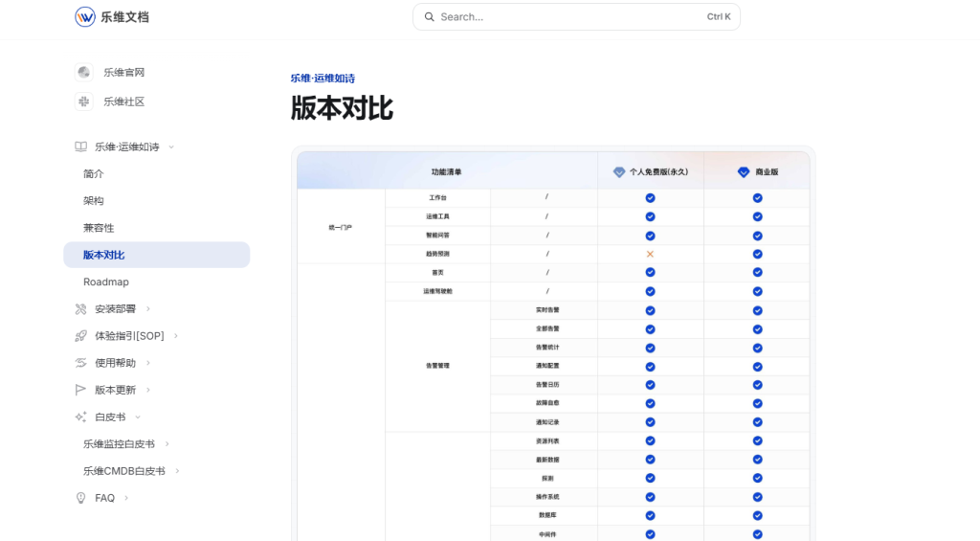
Task: Open the 乐维官网 globe icon
Action: coord(84,72)
